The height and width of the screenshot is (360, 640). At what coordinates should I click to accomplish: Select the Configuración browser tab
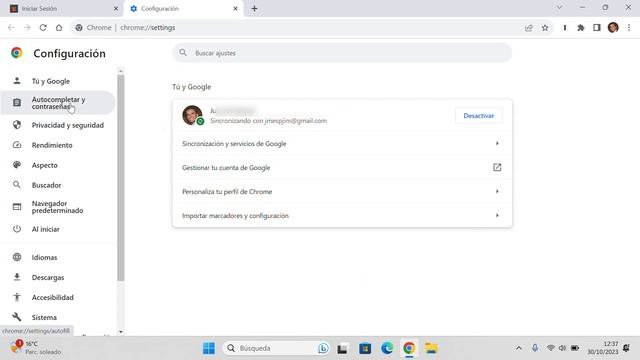[184, 9]
